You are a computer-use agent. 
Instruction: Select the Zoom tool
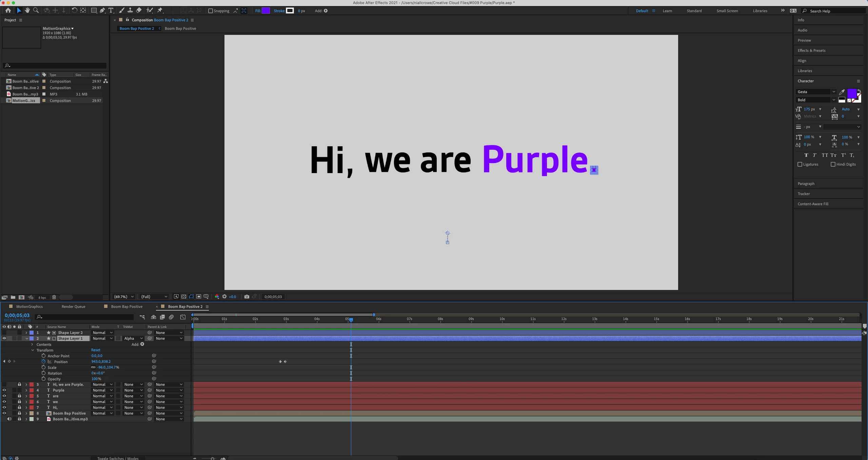(36, 11)
